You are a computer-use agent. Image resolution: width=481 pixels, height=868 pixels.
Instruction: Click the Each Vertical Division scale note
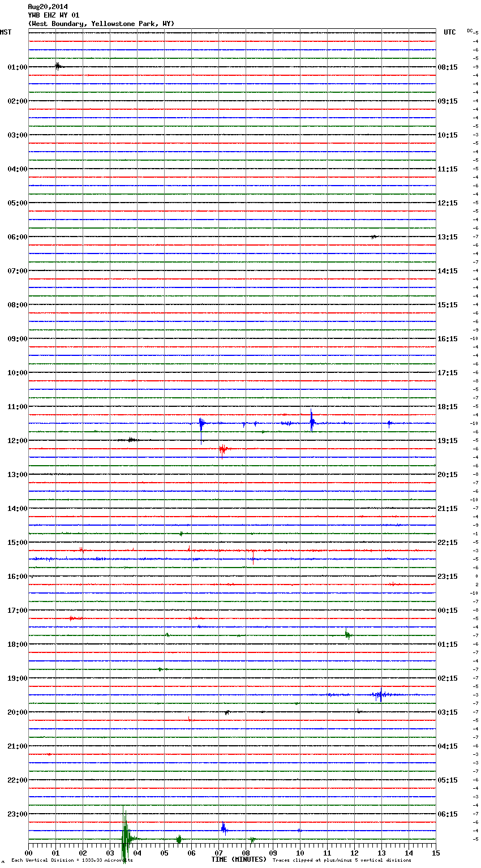[x=72, y=861]
